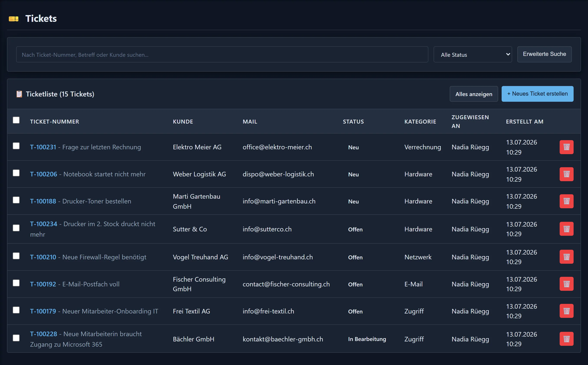Open ticket link T-100188

[43, 201]
